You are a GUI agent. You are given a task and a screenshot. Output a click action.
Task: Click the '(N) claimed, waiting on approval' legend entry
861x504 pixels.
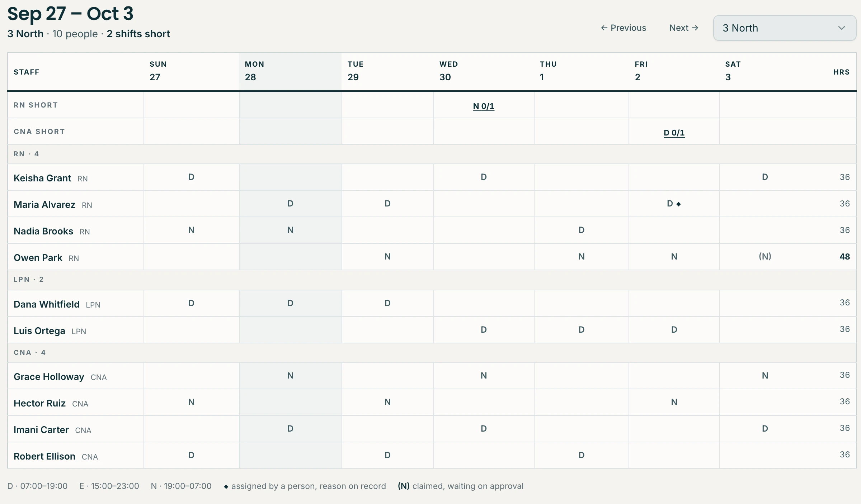[x=461, y=486]
